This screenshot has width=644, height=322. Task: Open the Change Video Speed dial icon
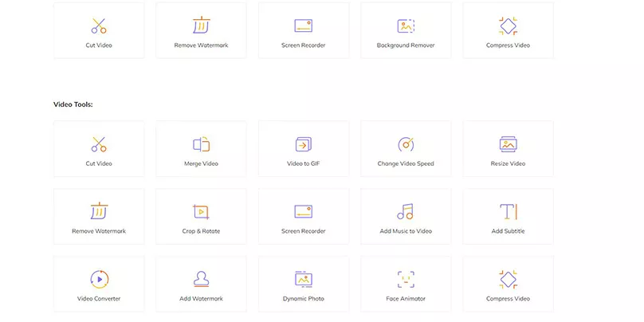coord(406,144)
